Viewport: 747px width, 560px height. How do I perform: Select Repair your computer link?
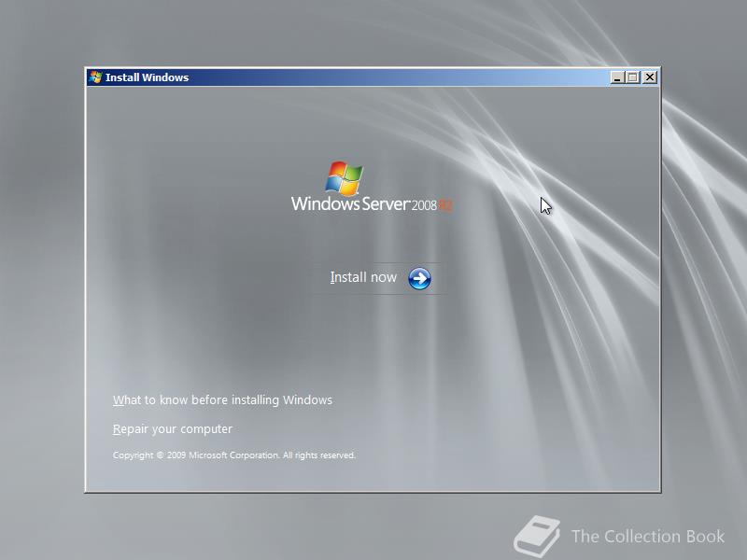[173, 429]
